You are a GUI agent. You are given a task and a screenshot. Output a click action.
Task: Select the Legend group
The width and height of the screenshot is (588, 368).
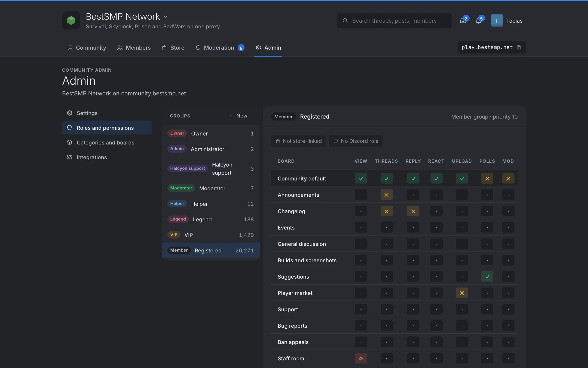click(211, 219)
